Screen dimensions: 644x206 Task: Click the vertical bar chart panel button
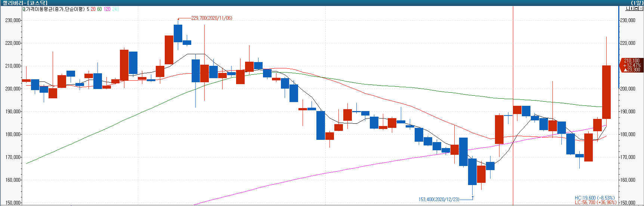tap(632, 9)
